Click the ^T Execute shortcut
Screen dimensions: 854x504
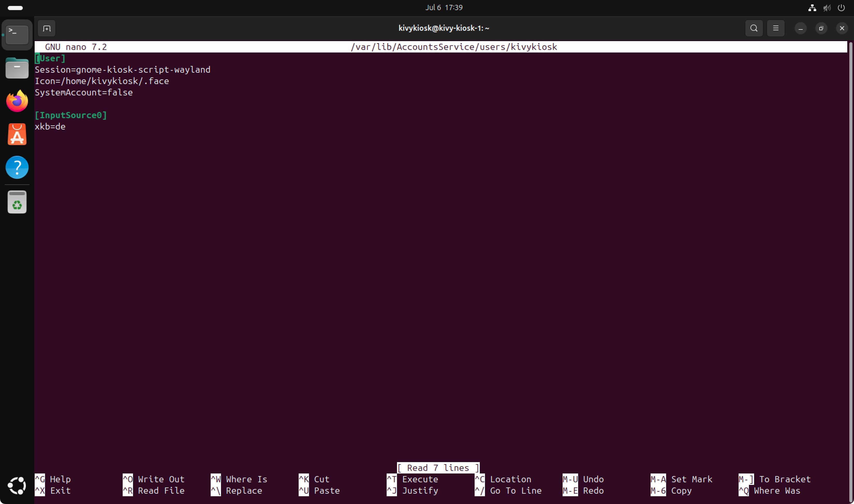(413, 479)
